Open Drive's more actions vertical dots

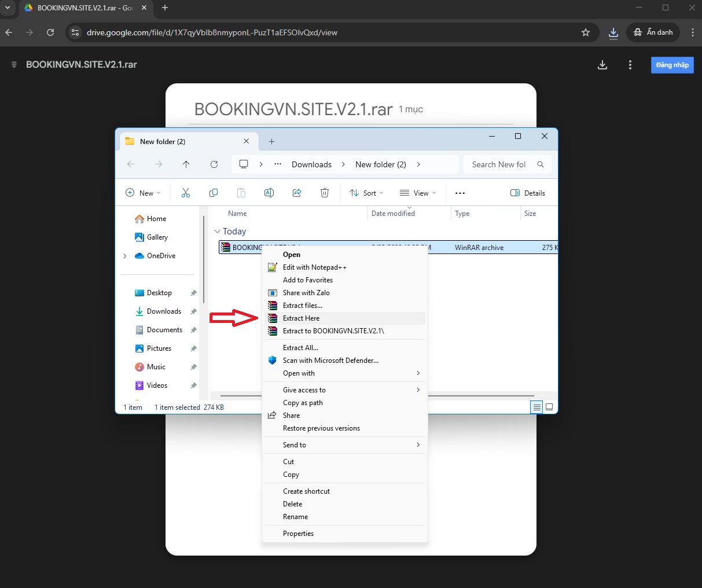630,65
